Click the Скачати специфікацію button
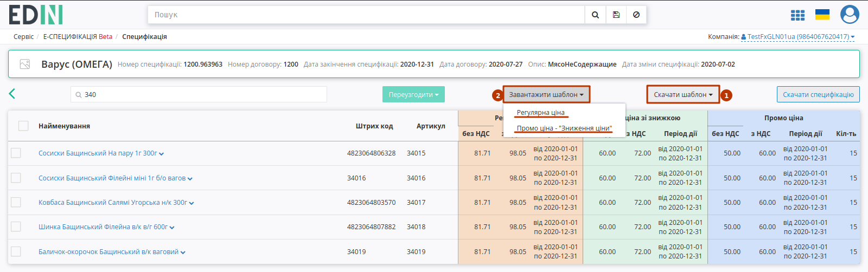Image resolution: width=868 pixels, height=272 pixels. (x=818, y=94)
